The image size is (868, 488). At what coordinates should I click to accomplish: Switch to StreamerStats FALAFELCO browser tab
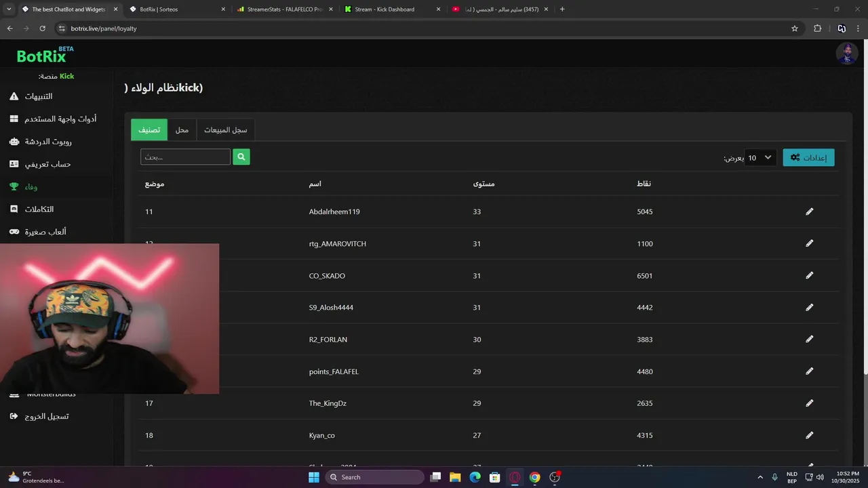(284, 9)
